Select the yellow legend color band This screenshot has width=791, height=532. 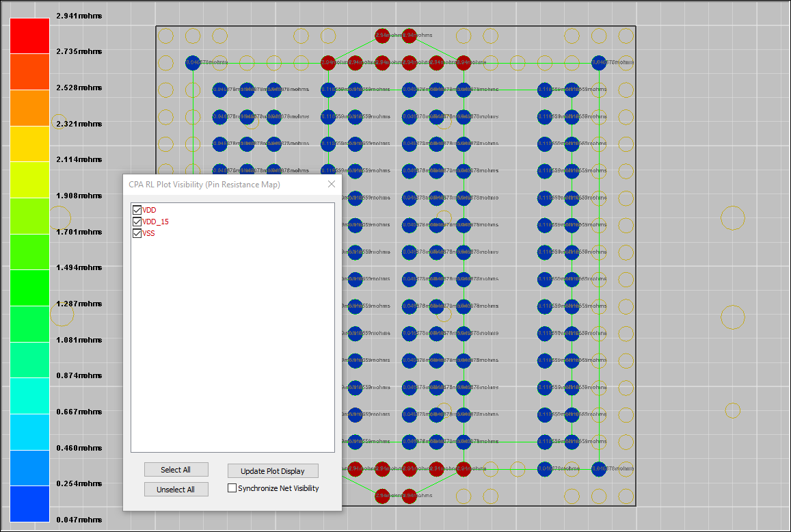(29, 144)
